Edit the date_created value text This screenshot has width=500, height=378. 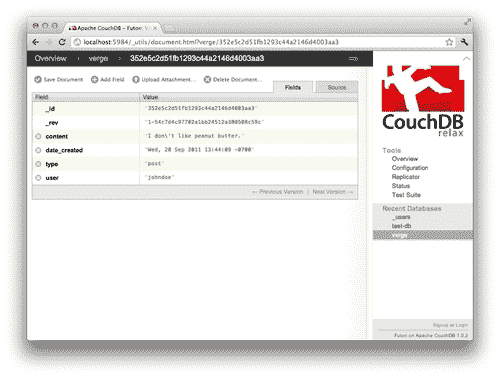[199, 150]
